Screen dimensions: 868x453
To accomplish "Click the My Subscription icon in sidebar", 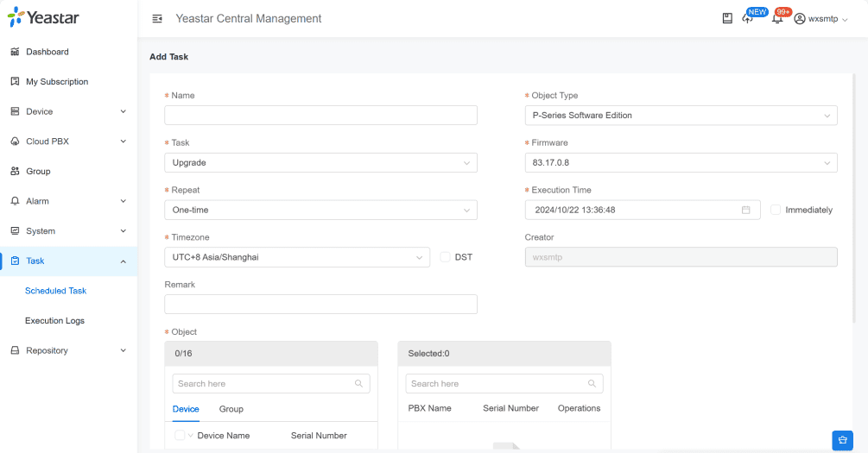I will (15, 82).
